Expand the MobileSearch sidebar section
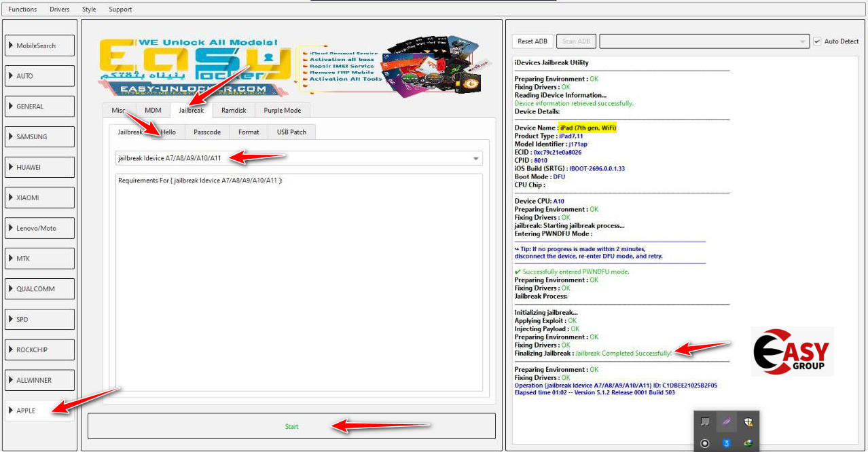This screenshot has height=452, width=868. click(39, 45)
